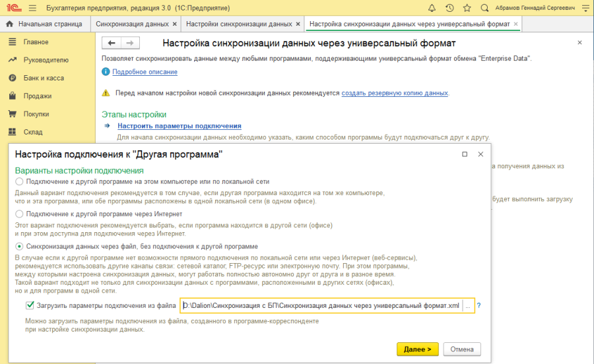Click the yellow warning triangle icon
The image size is (594, 364).
[106, 93]
